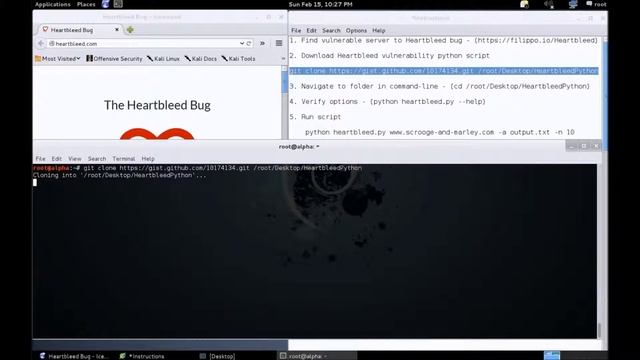Open Edit menu in Instructions editor
The width and height of the screenshot is (640, 360).
(x=311, y=31)
